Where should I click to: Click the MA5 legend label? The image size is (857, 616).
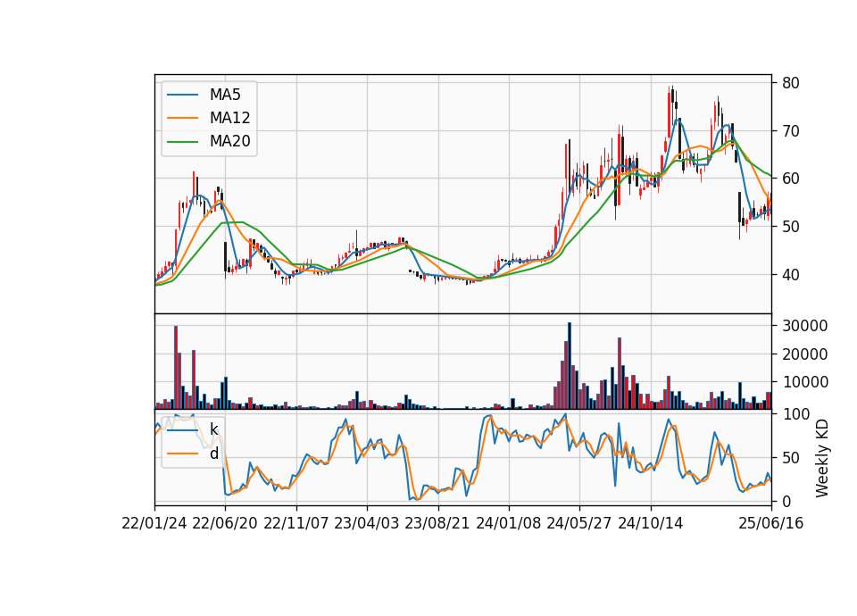coord(225,95)
